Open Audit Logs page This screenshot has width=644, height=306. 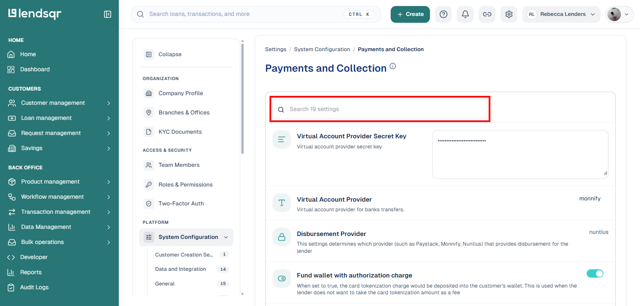click(x=28, y=287)
